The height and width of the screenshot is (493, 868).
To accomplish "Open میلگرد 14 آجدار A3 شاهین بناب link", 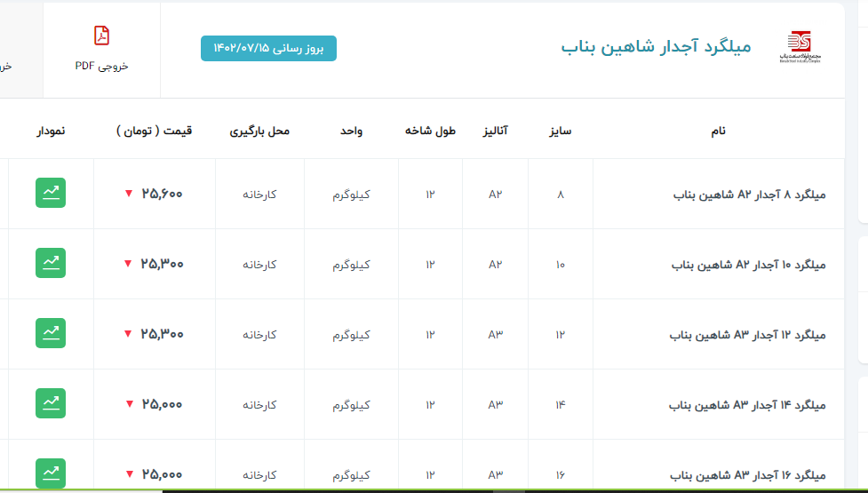I will click(747, 404).
